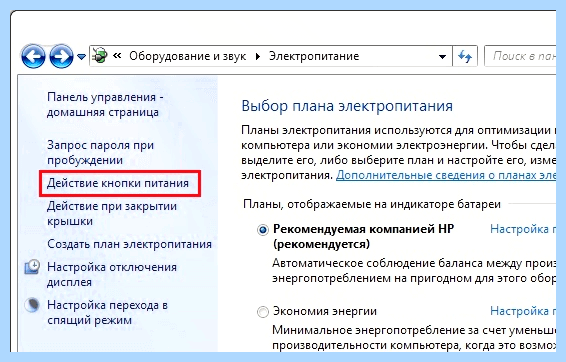Select the 'Экономия энергии' plan radio button
566x362 pixels.
263,312
